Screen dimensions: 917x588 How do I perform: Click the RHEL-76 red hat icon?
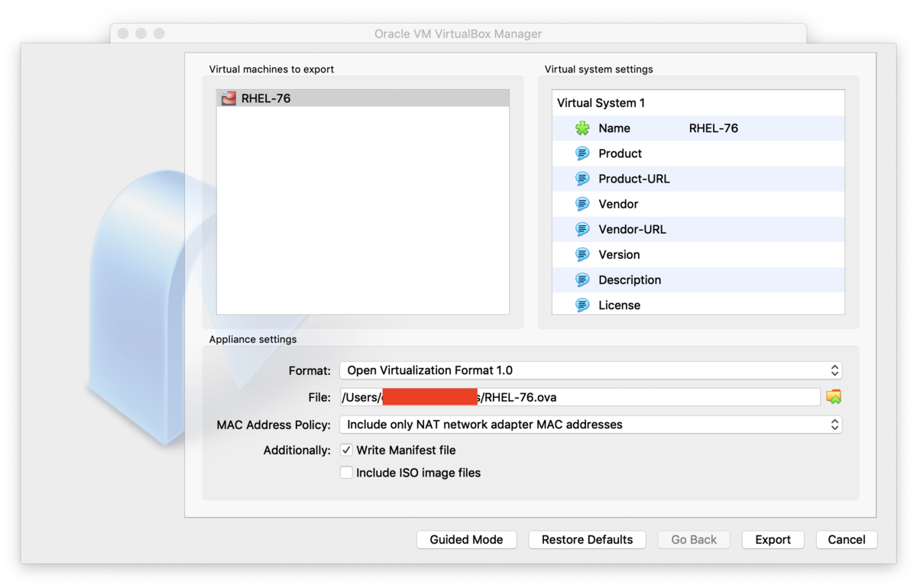[228, 99]
